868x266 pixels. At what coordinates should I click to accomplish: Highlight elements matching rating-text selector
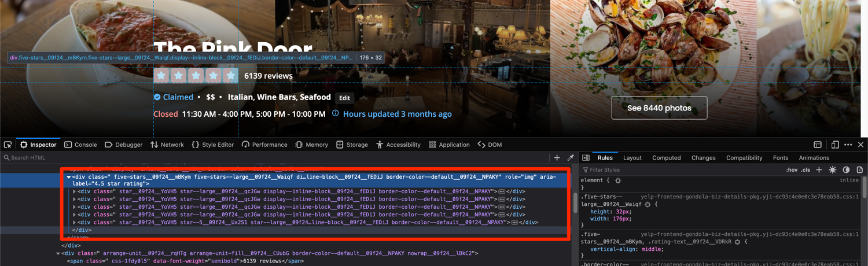pyautogui.click(x=737, y=242)
